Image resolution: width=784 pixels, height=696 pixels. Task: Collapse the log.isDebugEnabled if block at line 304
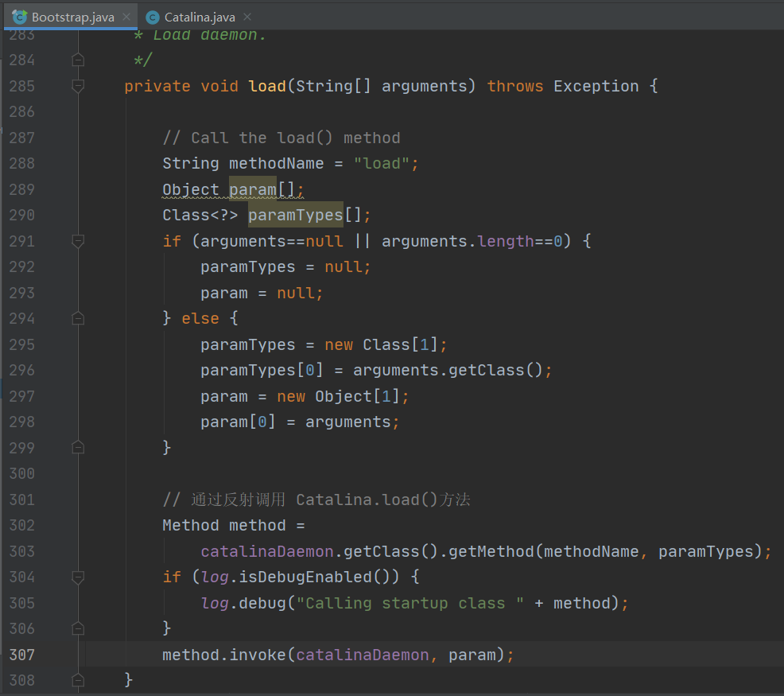click(x=78, y=577)
